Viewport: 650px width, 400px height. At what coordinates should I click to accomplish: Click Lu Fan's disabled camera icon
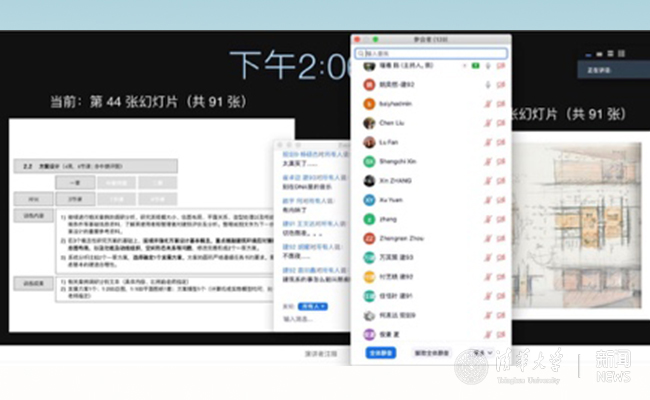pyautogui.click(x=498, y=142)
